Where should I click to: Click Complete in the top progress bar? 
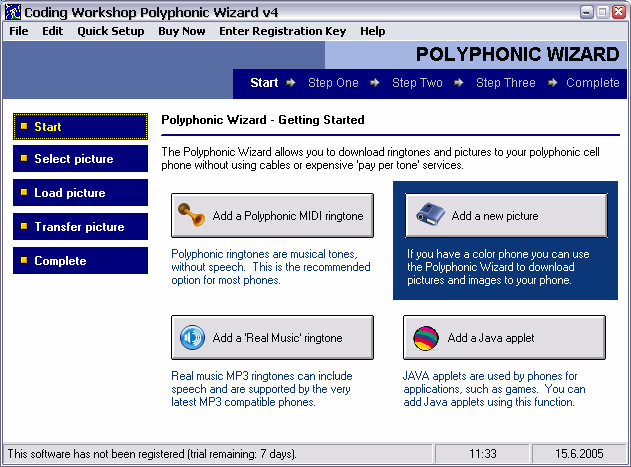593,83
